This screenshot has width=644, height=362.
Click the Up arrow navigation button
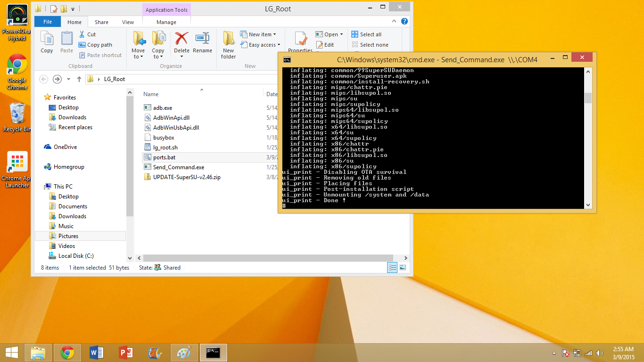click(79, 79)
